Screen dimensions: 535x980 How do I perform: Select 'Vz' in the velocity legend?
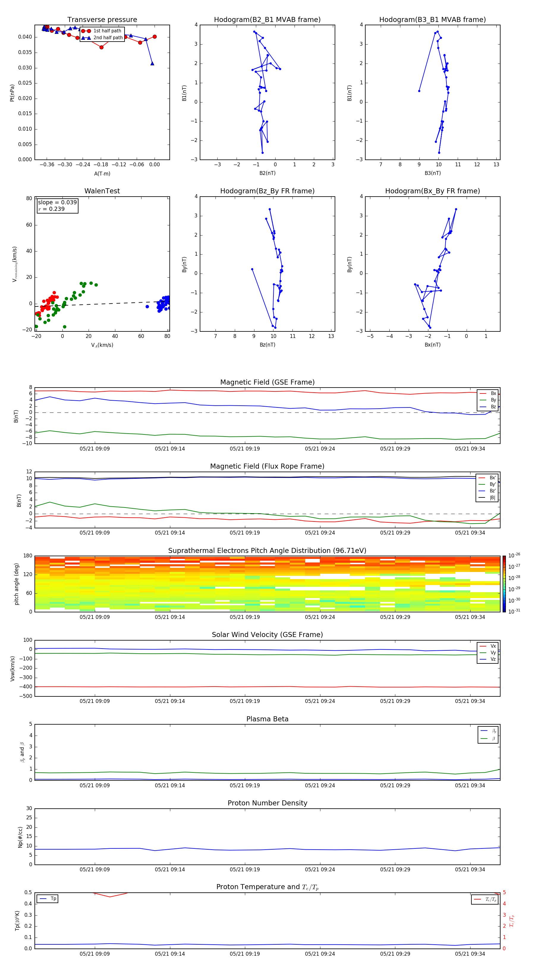[x=488, y=659]
